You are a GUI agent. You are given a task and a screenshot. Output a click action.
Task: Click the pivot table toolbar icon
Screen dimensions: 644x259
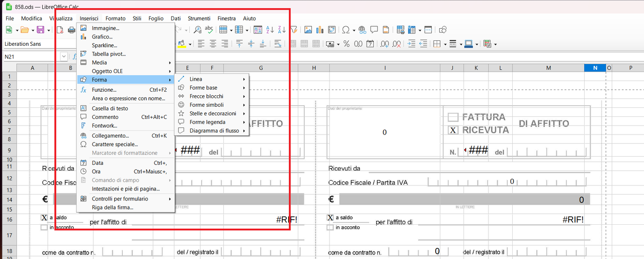pos(332,30)
